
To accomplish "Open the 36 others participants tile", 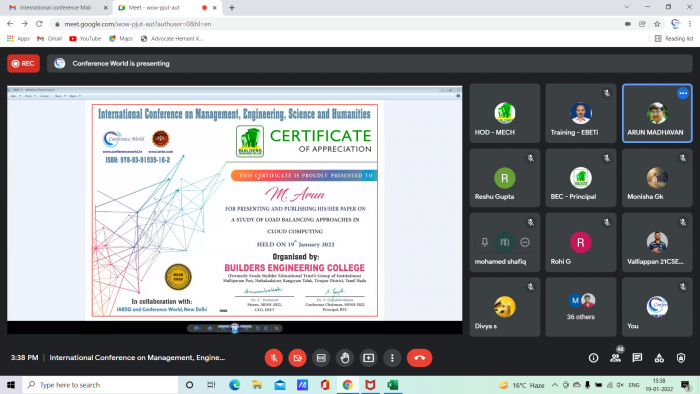I will pos(580,307).
